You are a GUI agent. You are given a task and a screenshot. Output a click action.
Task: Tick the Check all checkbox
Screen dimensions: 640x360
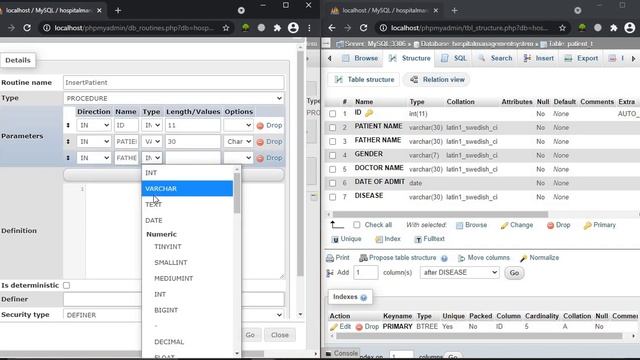(357, 225)
